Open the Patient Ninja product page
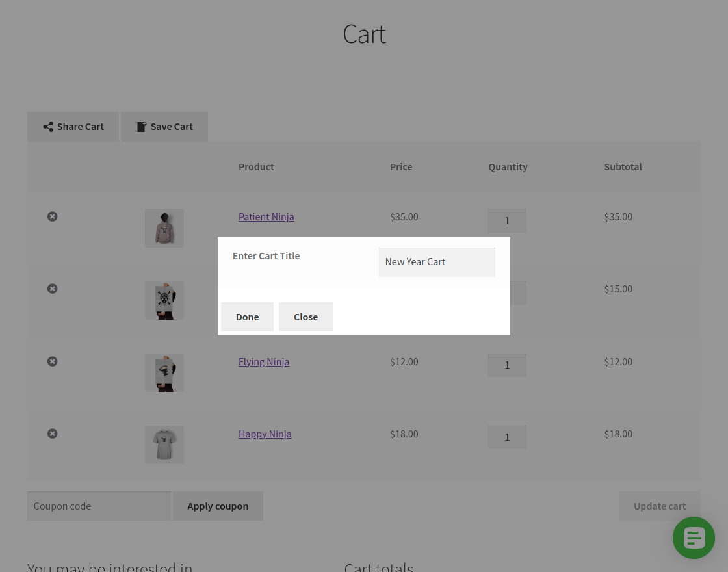The width and height of the screenshot is (728, 572). pos(266,216)
